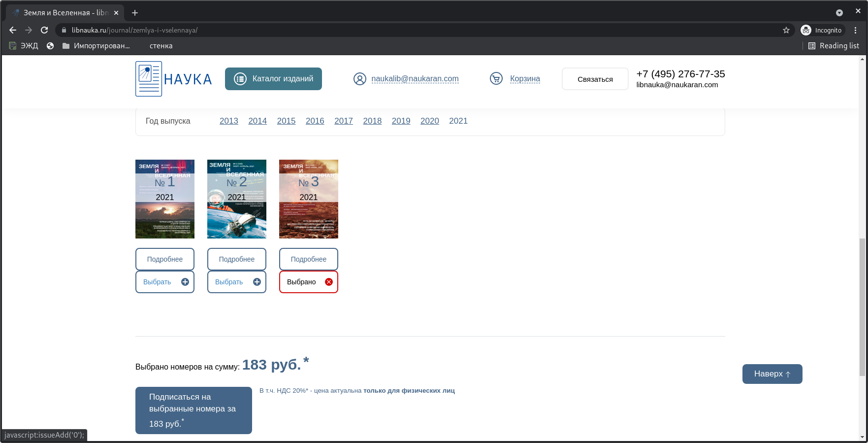Open the naukalib@naukaran.com account link
The height and width of the screenshot is (443, 868).
tap(415, 79)
